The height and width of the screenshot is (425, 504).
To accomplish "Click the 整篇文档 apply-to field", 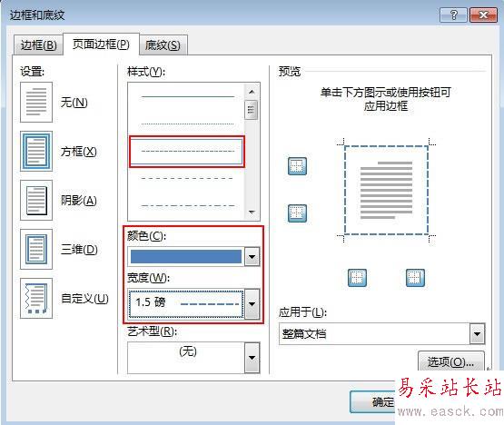I will tap(374, 333).
